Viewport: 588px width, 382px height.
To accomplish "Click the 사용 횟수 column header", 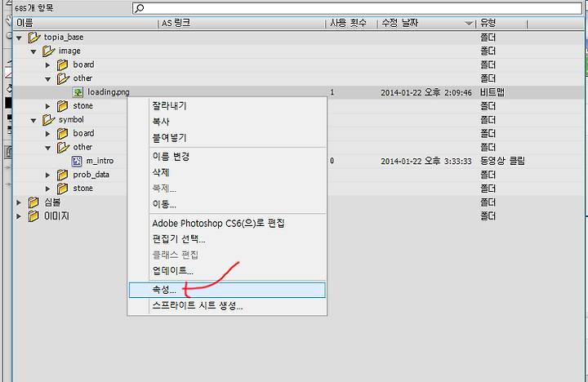I will [351, 23].
